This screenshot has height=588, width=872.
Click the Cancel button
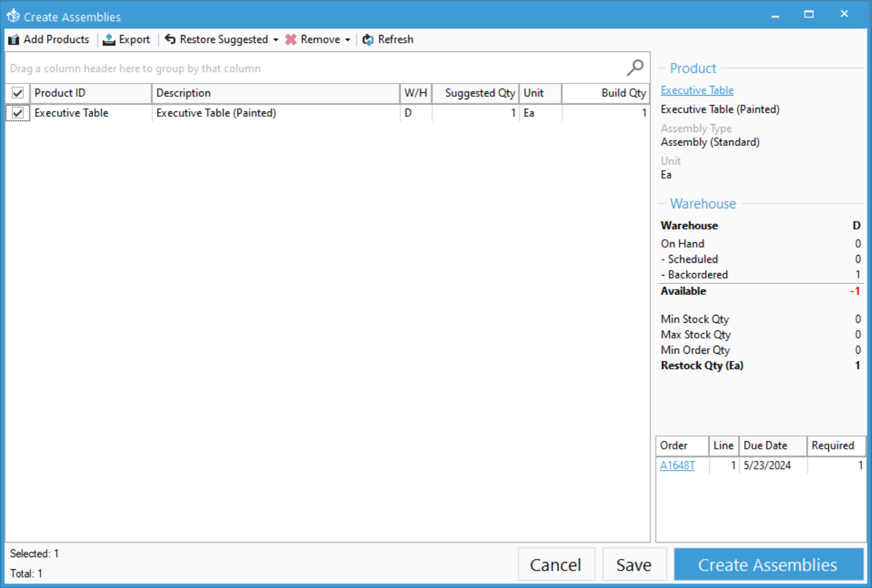click(556, 565)
